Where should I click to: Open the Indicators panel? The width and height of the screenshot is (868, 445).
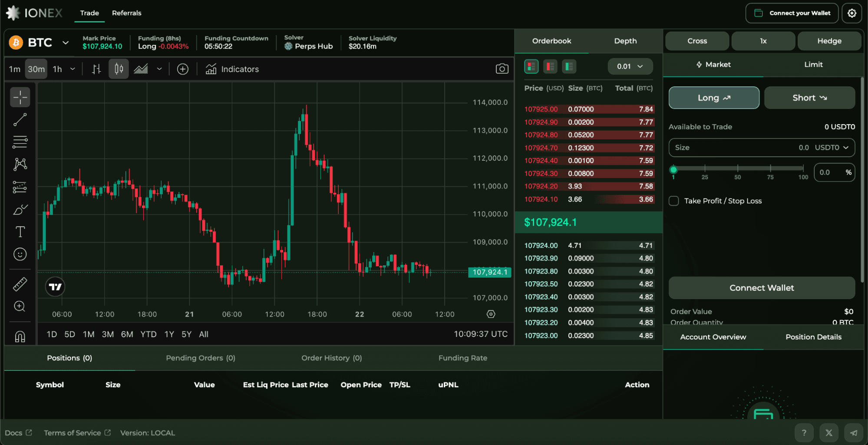[232, 69]
